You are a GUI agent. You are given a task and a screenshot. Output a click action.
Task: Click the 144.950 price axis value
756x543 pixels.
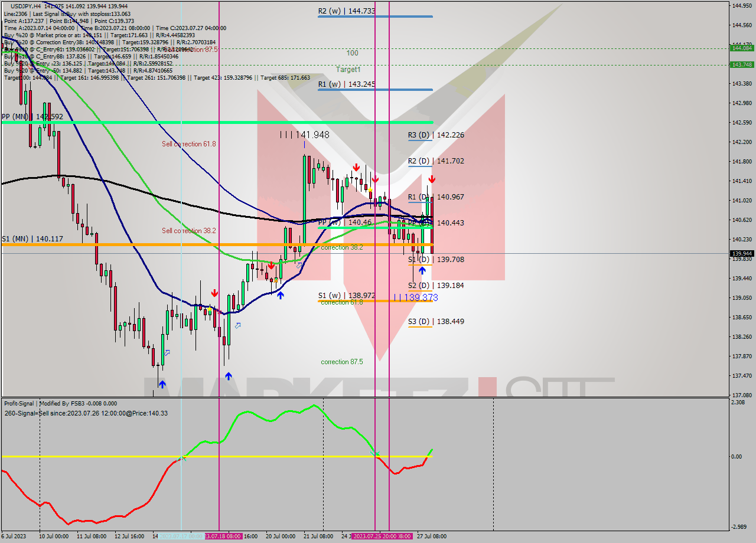(742, 6)
